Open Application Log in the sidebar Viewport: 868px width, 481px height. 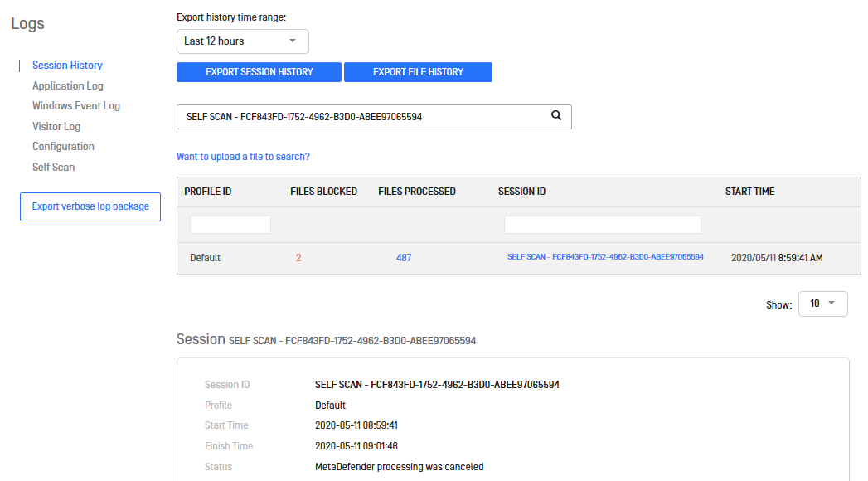(67, 85)
